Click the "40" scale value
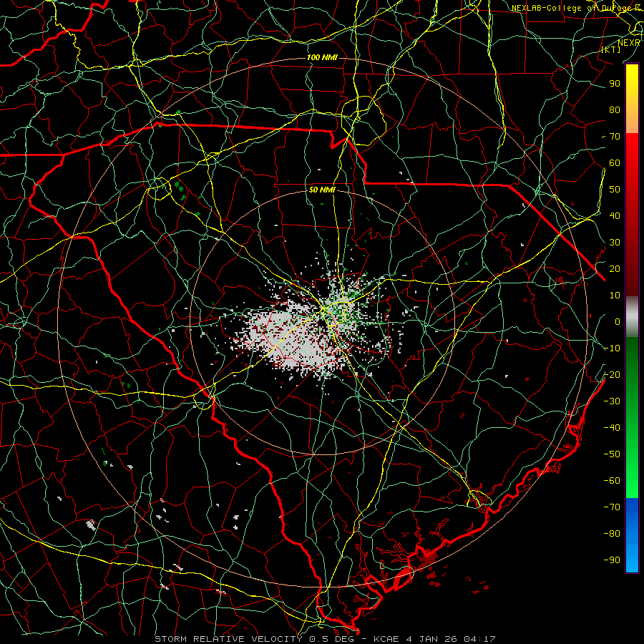 coord(615,215)
